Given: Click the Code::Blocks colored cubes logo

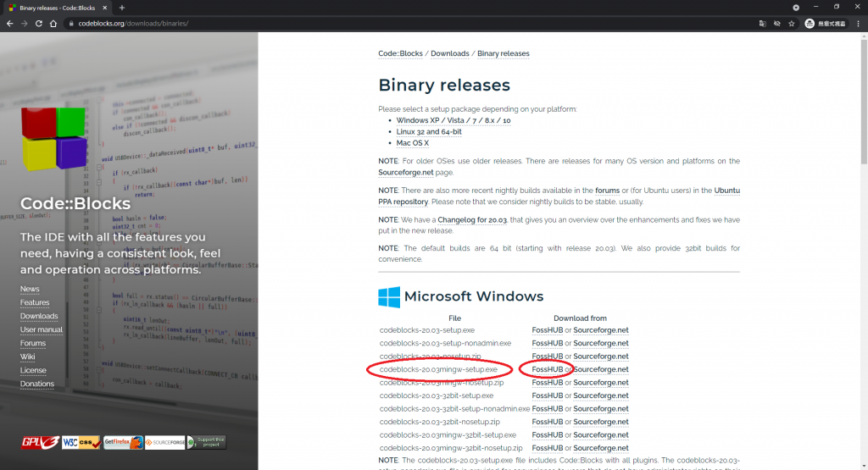Looking at the screenshot, I should pyautogui.click(x=53, y=138).
